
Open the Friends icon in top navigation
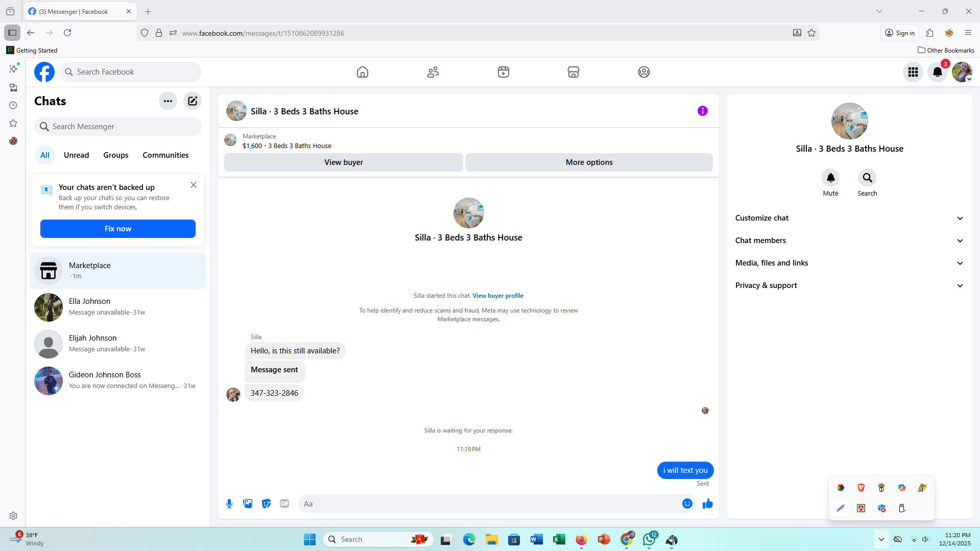point(433,72)
